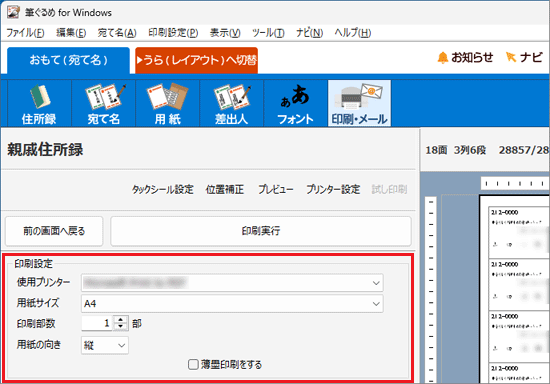Open プリンター設定 link
550x384 pixels.
pyautogui.click(x=333, y=190)
